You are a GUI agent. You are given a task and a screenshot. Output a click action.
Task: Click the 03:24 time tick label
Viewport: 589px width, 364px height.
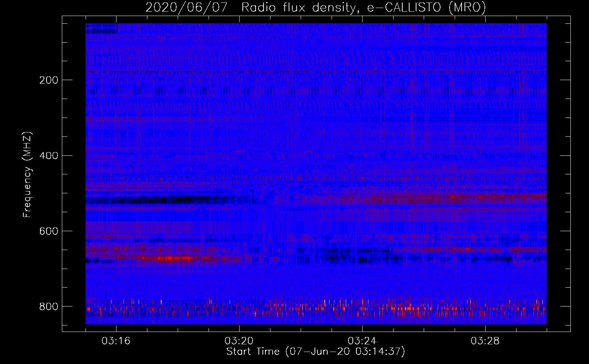coord(362,341)
